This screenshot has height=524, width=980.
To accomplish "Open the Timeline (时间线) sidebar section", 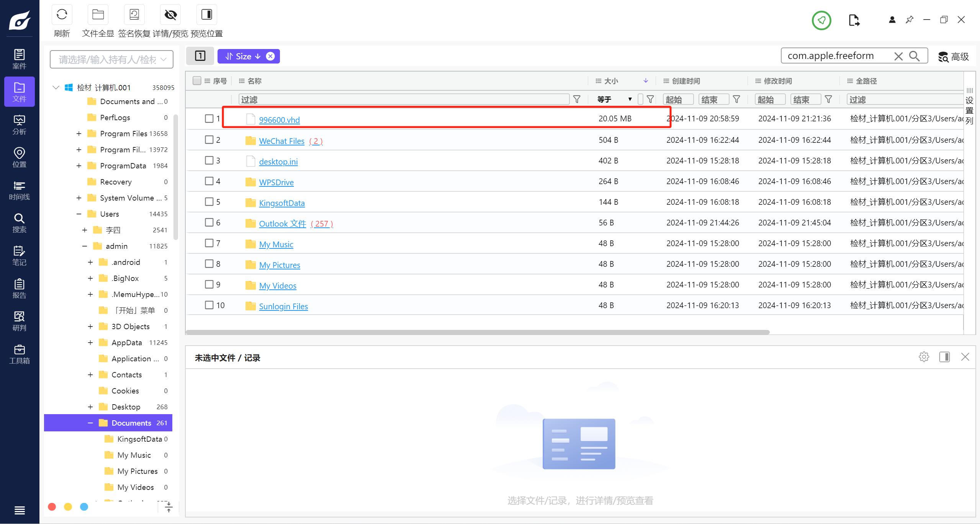I will [19, 190].
